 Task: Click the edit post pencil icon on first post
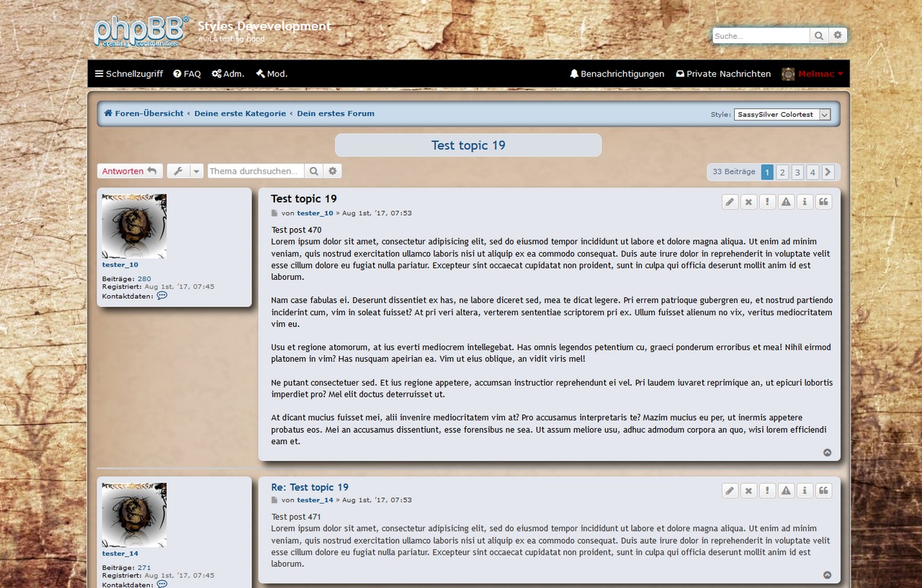pyautogui.click(x=730, y=202)
